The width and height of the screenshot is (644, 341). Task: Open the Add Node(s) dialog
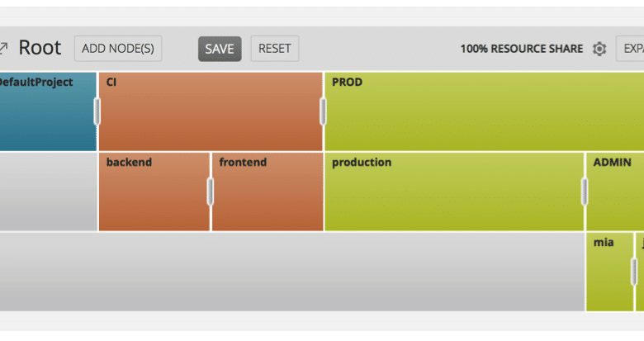point(118,49)
